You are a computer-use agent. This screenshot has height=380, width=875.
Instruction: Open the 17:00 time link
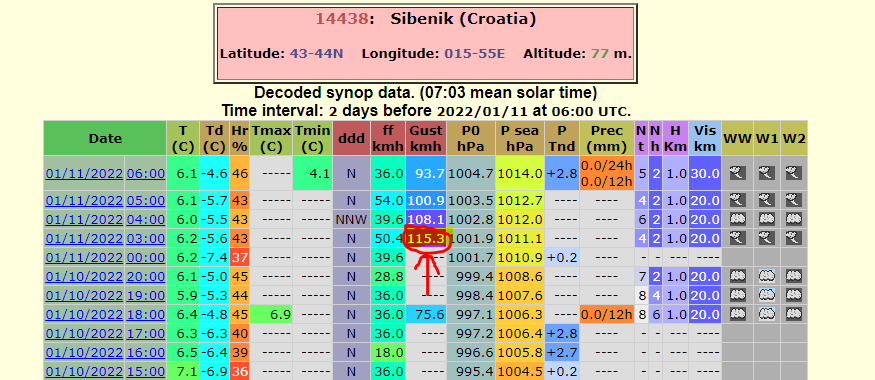[x=146, y=333]
